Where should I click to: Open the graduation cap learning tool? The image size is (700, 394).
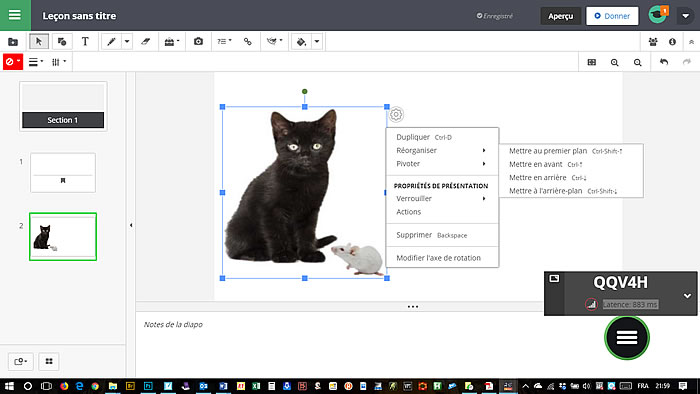[274, 41]
